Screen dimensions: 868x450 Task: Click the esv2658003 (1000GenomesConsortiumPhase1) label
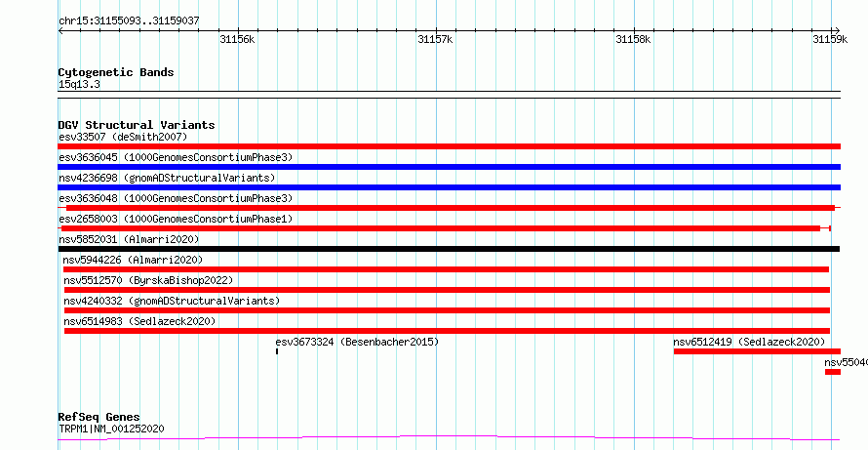[x=175, y=219]
